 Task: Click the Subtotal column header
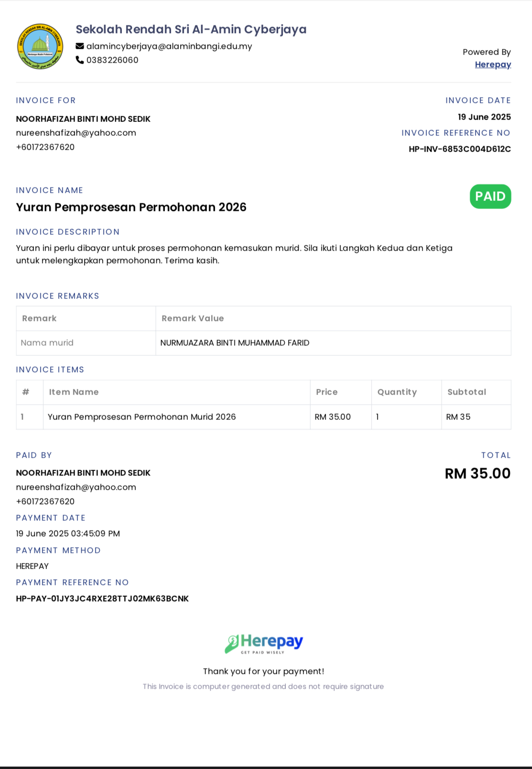coord(467,392)
